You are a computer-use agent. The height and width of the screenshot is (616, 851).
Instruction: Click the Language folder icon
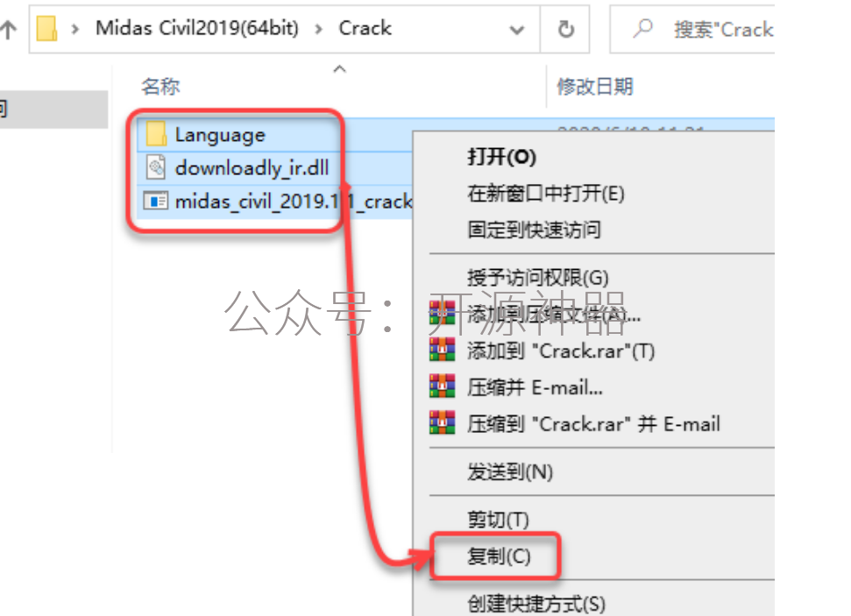(x=156, y=134)
